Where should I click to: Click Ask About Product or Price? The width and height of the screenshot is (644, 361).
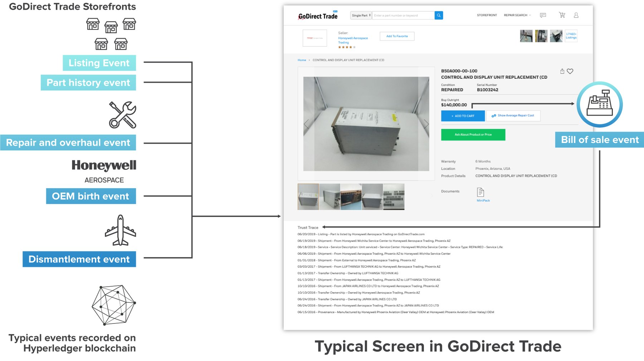click(x=473, y=135)
